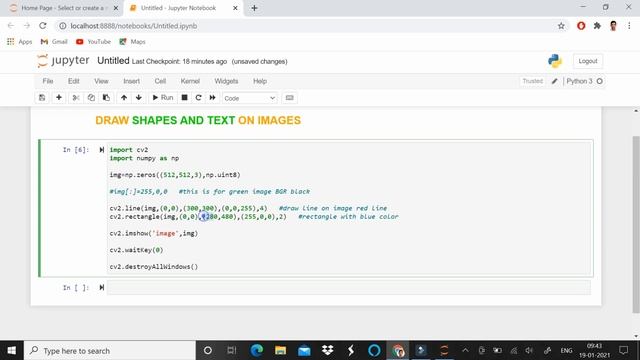Open the Cell menu
The width and height of the screenshot is (640, 360).
pos(160,81)
